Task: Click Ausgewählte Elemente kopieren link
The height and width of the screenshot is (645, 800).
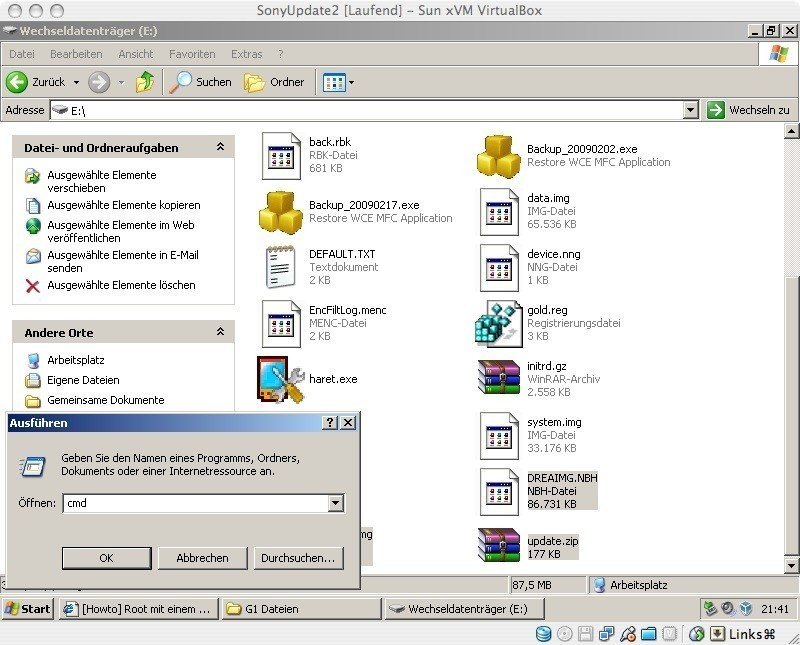Action: pos(124,205)
